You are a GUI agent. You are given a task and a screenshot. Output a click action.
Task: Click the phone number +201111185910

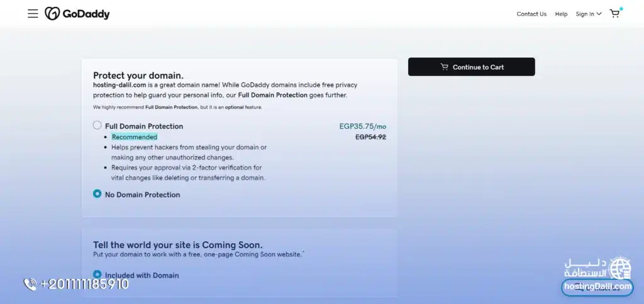[84, 285]
